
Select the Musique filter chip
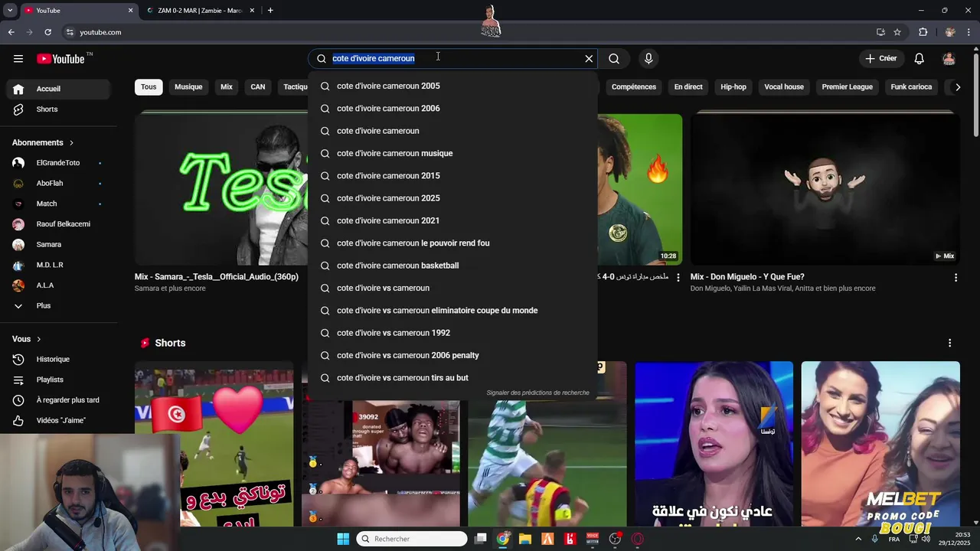(188, 87)
